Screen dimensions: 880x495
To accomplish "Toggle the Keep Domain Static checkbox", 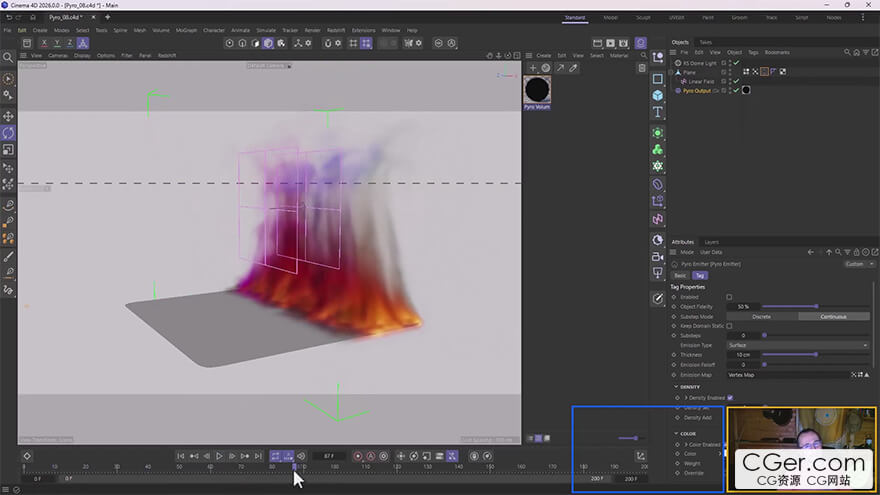I will 729,326.
